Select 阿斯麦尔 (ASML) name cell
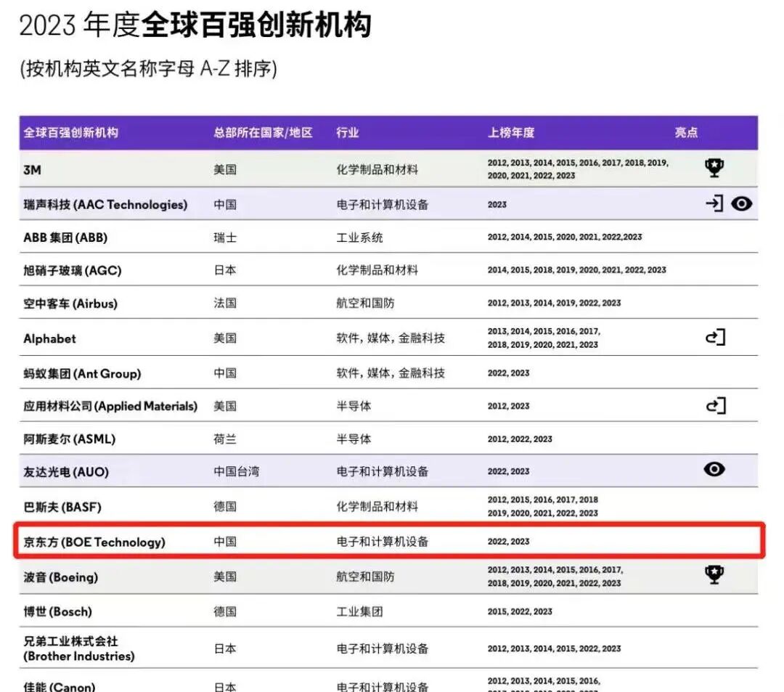The width and height of the screenshot is (784, 692). click(x=70, y=439)
